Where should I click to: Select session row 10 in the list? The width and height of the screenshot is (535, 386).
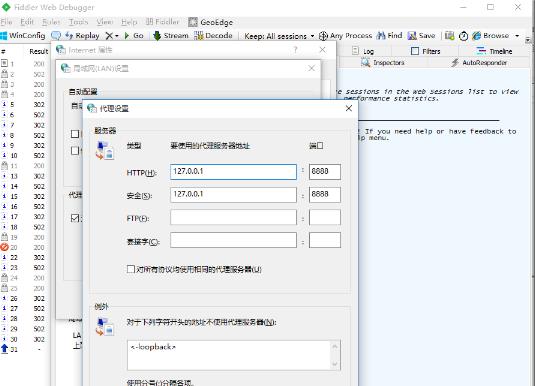tap(23, 156)
